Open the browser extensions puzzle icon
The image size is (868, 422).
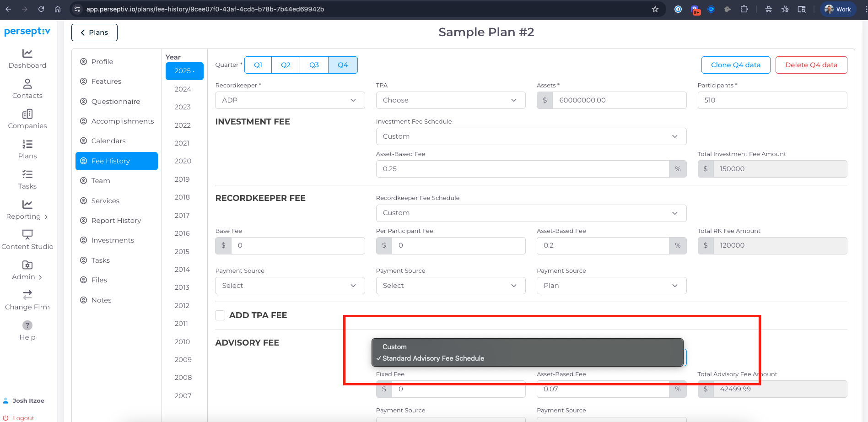pos(744,9)
